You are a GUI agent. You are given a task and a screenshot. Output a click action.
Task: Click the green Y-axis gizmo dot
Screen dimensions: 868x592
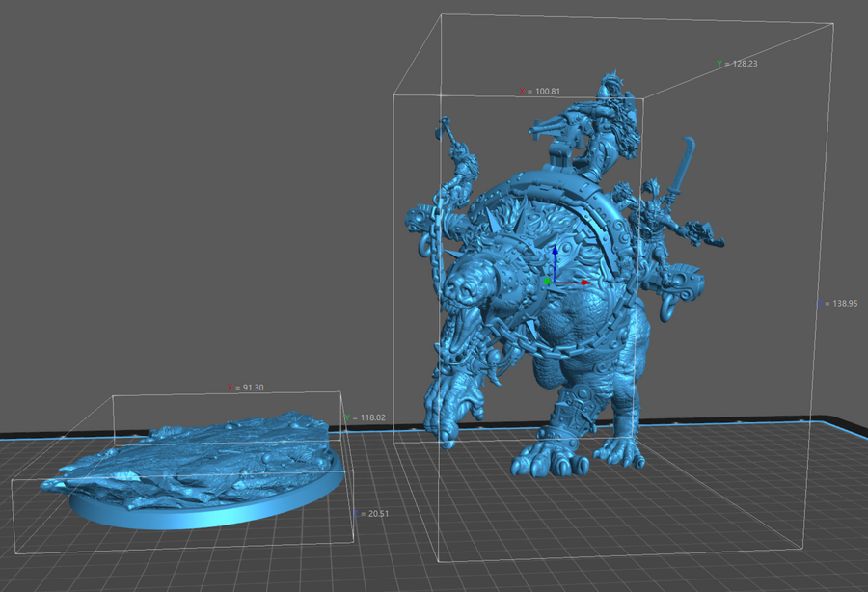click(547, 282)
